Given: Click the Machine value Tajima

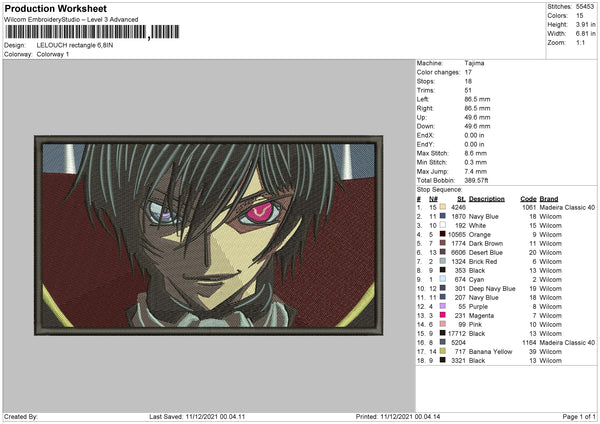Looking at the screenshot, I should 474,63.
